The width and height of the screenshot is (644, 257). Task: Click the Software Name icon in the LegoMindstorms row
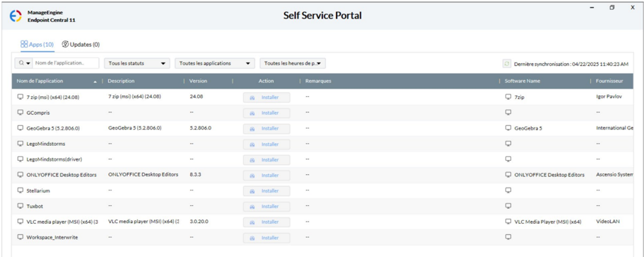tap(508, 144)
